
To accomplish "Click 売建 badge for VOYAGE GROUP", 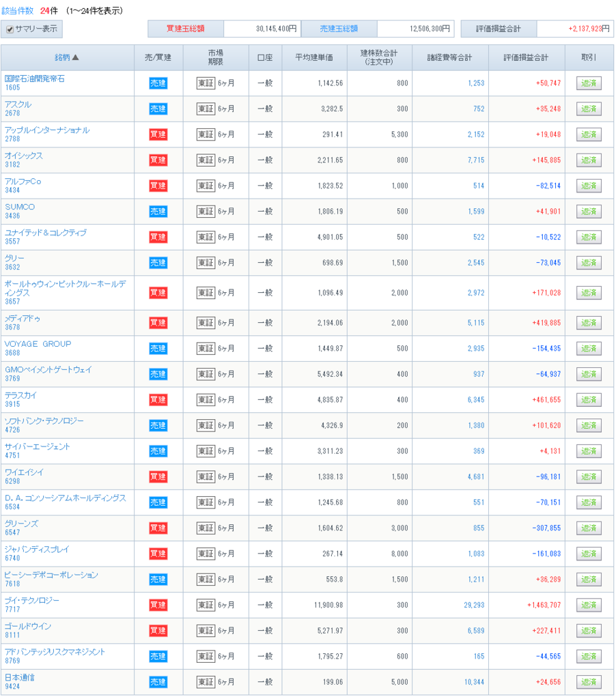I will 158,349.
